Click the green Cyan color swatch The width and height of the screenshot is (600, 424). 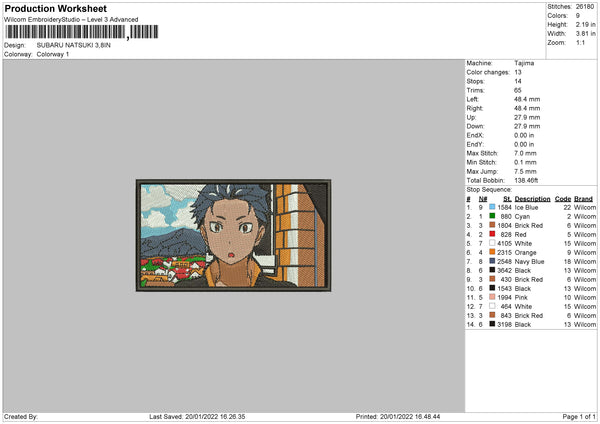click(492, 216)
